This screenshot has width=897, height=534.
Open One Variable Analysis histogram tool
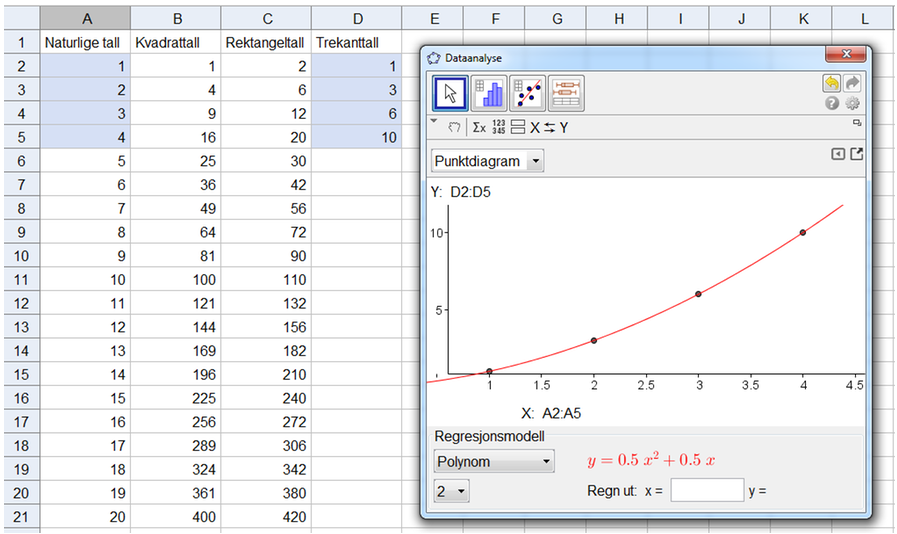coord(489,93)
